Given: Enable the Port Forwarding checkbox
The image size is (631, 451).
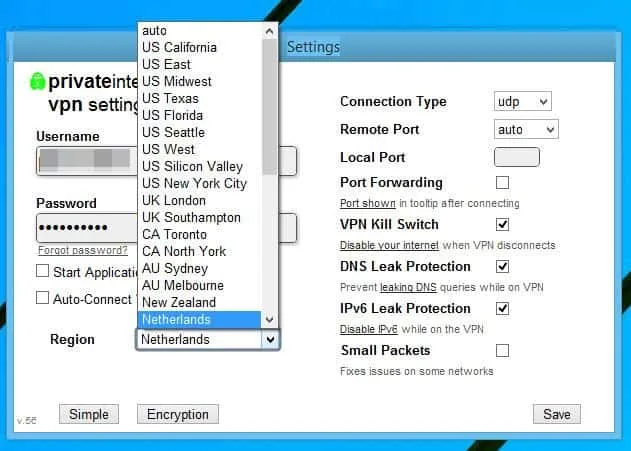Looking at the screenshot, I should (x=502, y=182).
